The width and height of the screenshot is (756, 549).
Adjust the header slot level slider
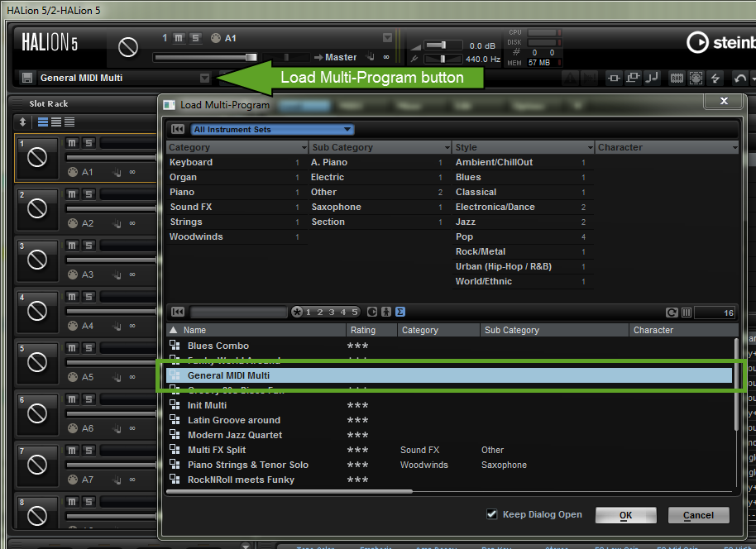pos(205,57)
